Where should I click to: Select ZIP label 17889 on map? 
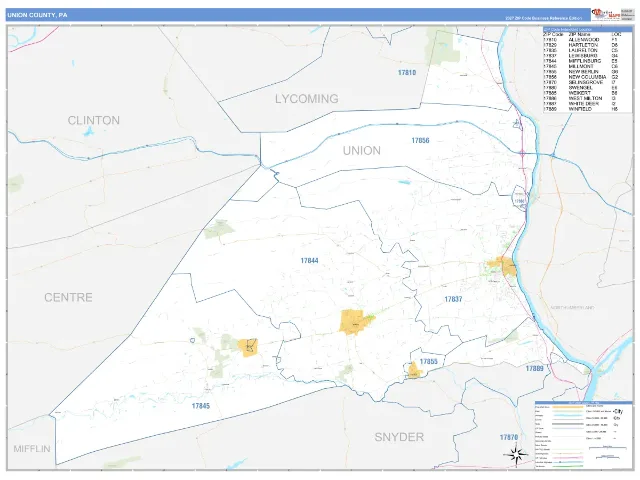coord(534,369)
